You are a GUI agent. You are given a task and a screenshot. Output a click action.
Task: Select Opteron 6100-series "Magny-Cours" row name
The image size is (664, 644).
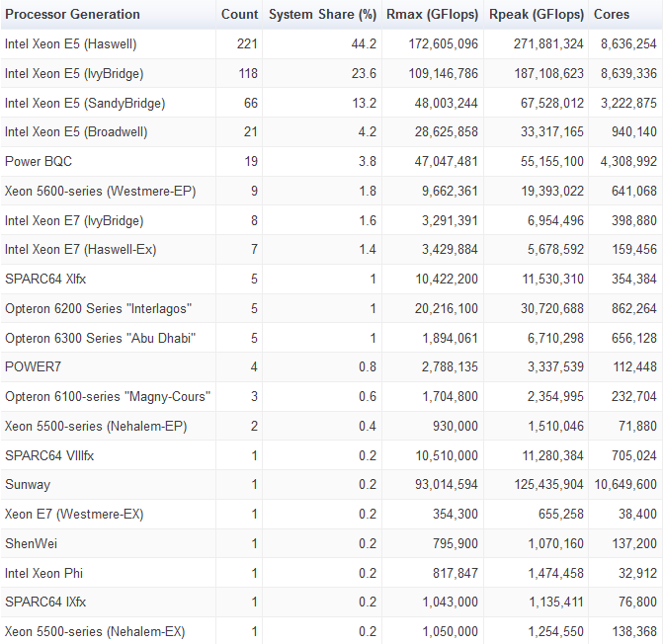[x=108, y=396]
